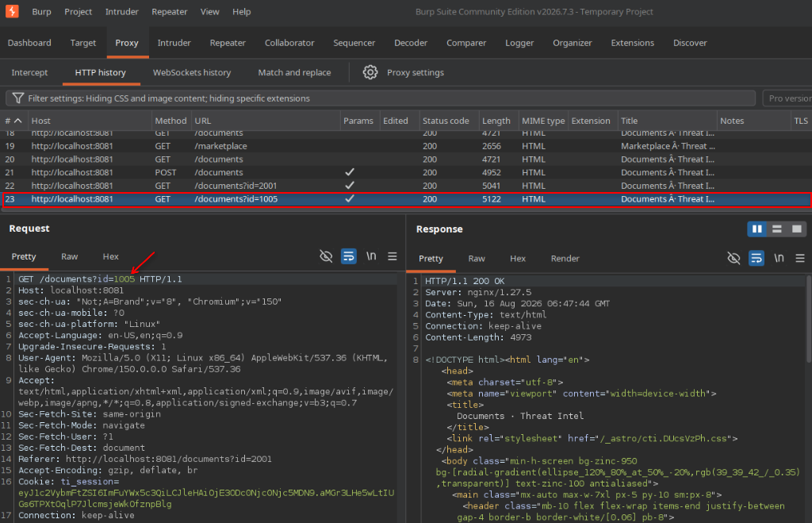
Task: Switch to the Sequencer tab
Action: (354, 43)
